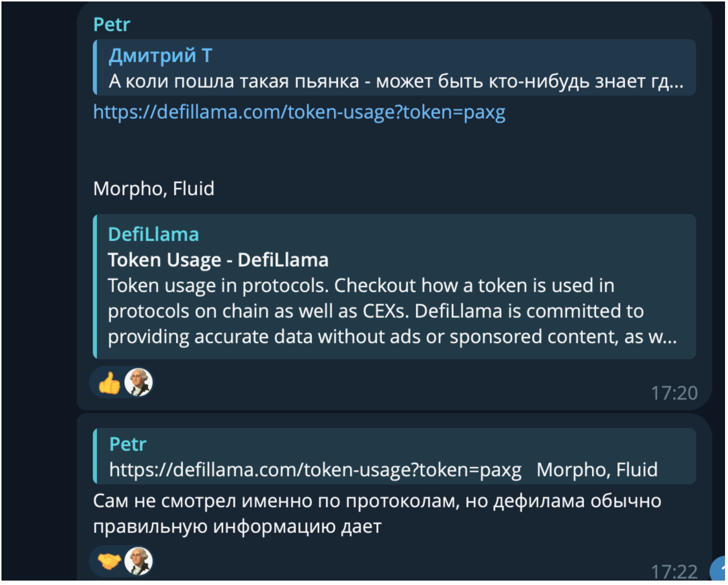728x585 pixels.
Task: Open the "Token Usage - DefiLlama" preview title
Action: pos(218,260)
